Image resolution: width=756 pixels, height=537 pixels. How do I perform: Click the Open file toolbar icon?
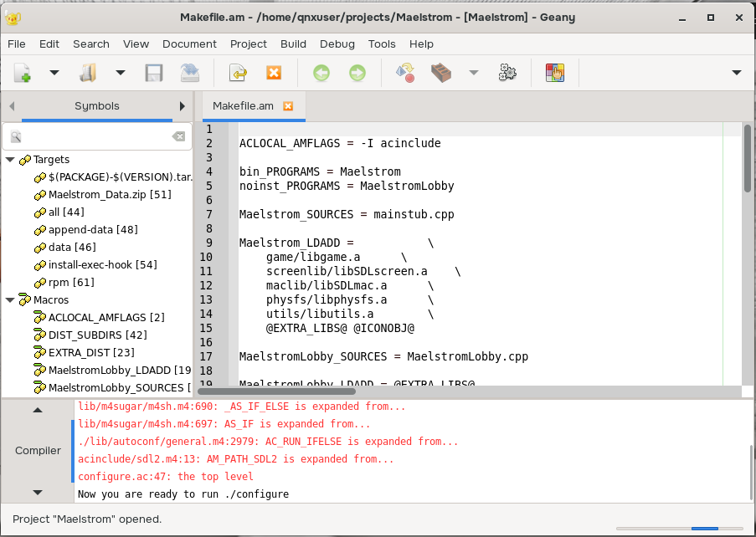88,74
